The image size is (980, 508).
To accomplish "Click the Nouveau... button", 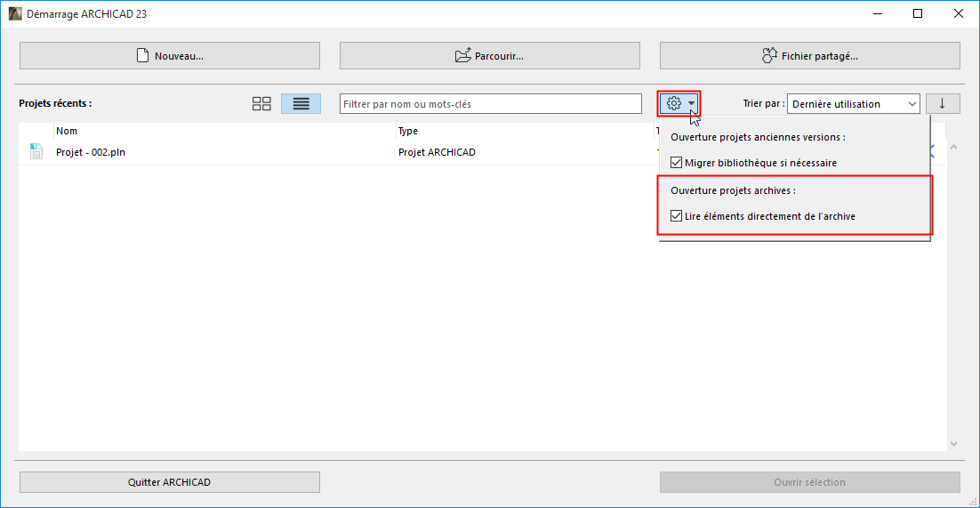I will click(x=169, y=56).
